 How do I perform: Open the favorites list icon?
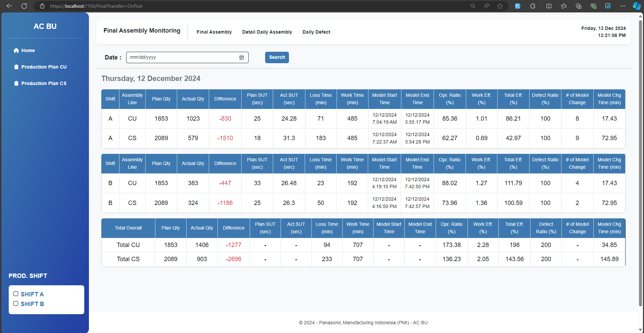[564, 6]
